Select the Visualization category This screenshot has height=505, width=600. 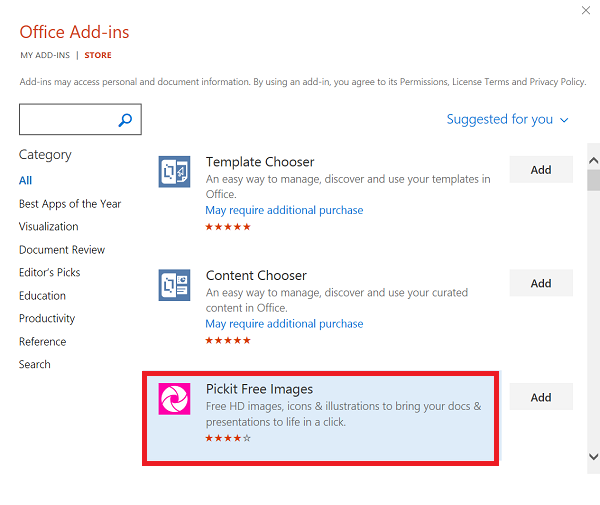[x=48, y=227]
